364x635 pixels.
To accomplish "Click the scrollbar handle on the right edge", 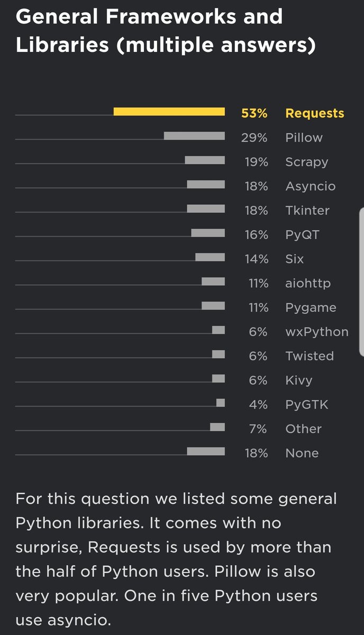I will tap(361, 282).
